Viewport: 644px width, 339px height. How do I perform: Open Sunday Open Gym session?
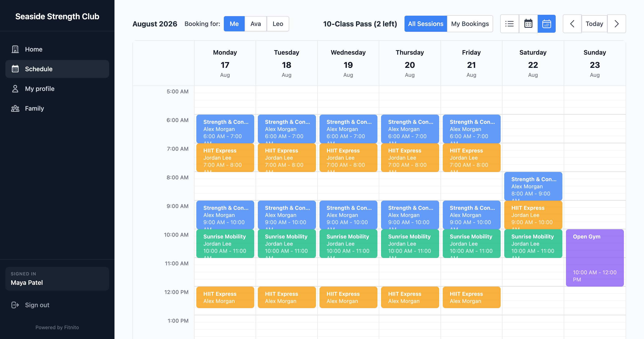pos(595,258)
